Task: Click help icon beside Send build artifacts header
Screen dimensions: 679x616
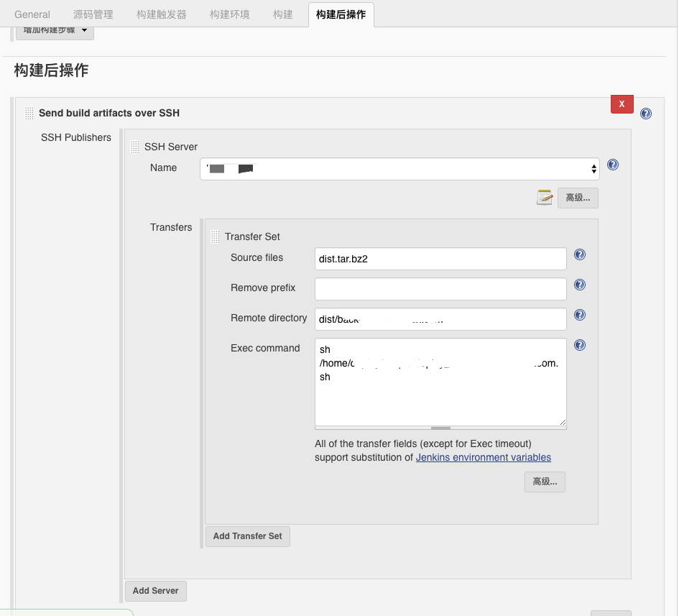Action: pos(646,114)
